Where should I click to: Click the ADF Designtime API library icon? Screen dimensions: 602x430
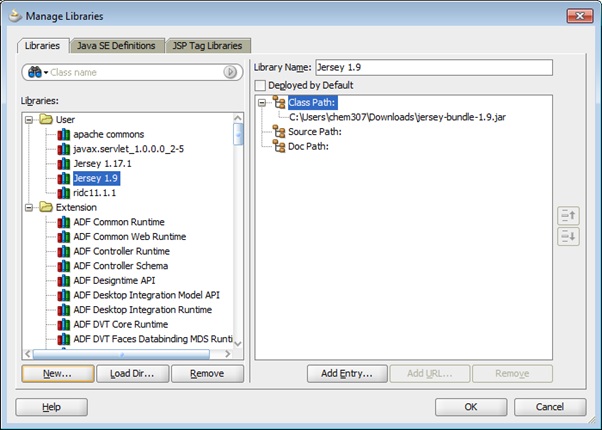[64, 281]
